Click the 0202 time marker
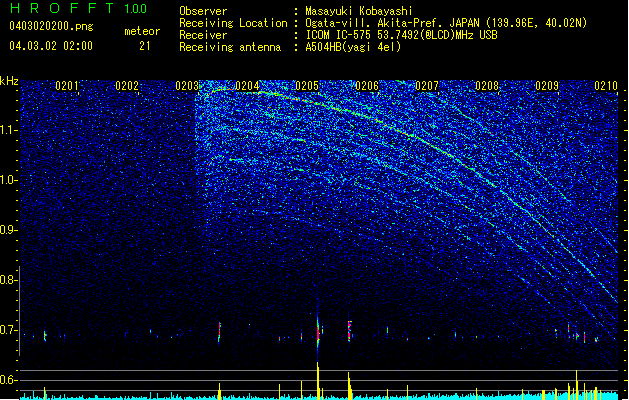Viewport: 629px width, 400px height. click(127, 86)
